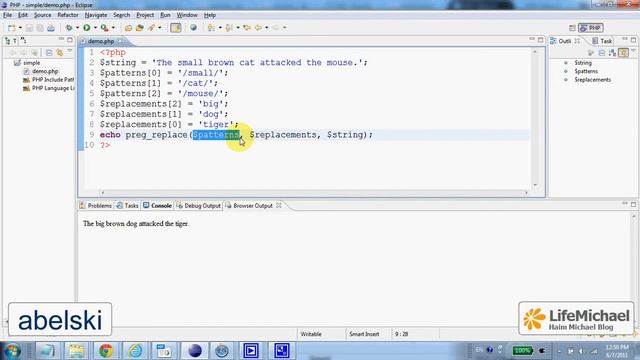This screenshot has width=640, height=360.
Task: Click the Previous Annotation icon
Action: pyautogui.click(x=229, y=28)
